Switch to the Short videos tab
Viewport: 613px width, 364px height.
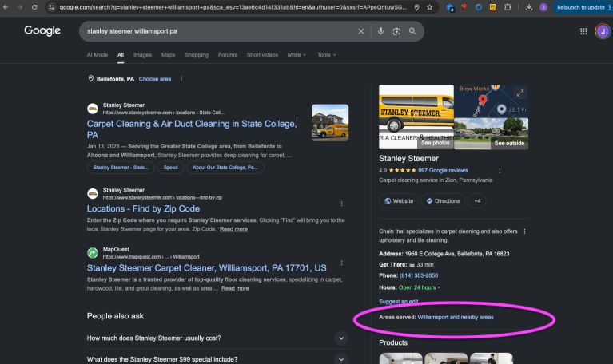click(262, 55)
